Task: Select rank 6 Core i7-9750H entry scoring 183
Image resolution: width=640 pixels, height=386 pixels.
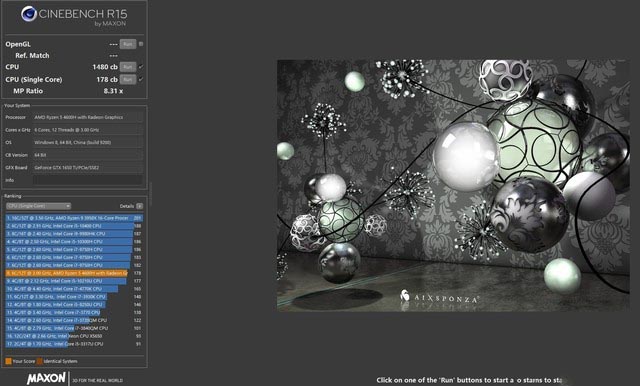Action: 74,257
